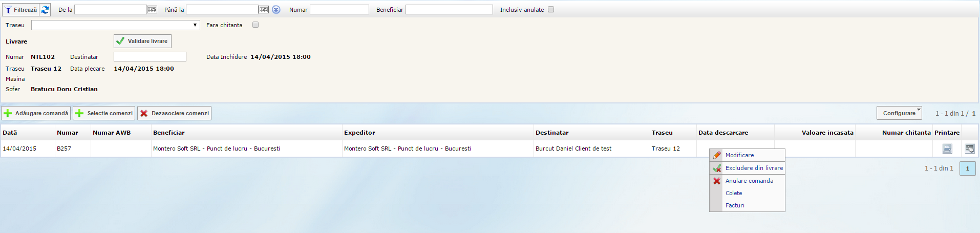The height and width of the screenshot is (233, 980).
Task: Click the Dezasociere comenzi button
Action: [x=174, y=113]
